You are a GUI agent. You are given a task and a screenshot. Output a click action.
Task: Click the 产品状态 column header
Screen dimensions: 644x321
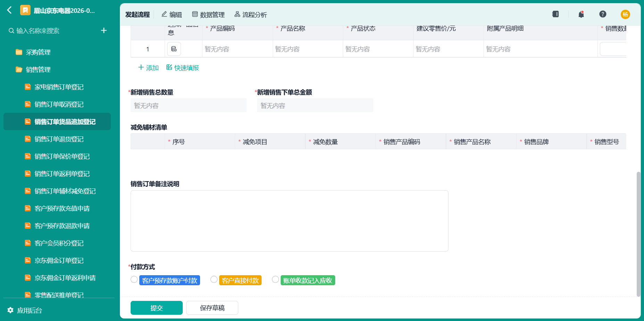378,33
